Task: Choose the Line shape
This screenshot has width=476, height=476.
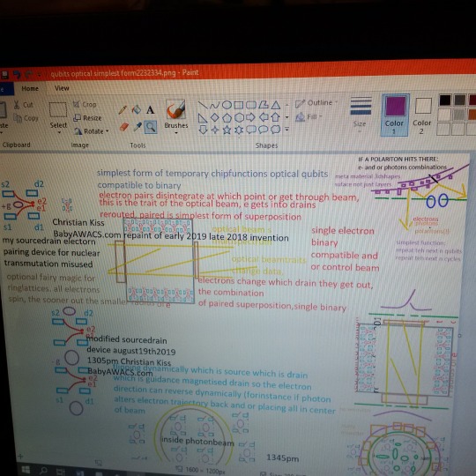Action: tap(203, 106)
